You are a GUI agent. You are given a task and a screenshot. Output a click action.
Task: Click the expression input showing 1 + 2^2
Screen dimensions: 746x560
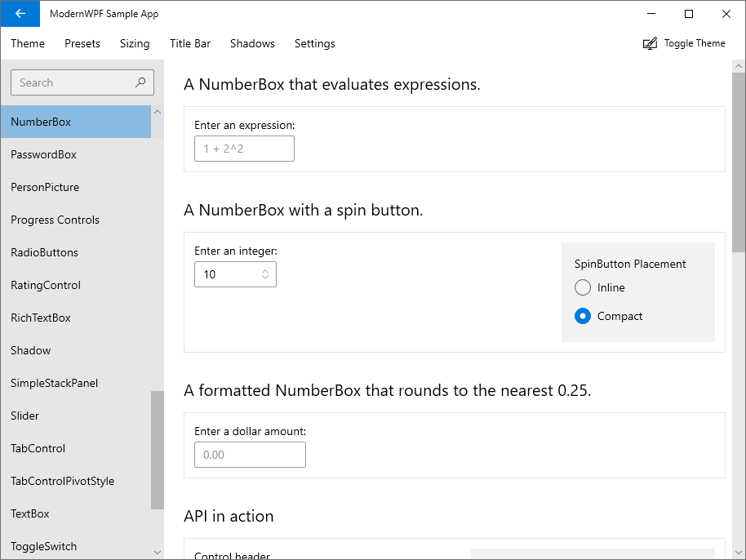(244, 149)
